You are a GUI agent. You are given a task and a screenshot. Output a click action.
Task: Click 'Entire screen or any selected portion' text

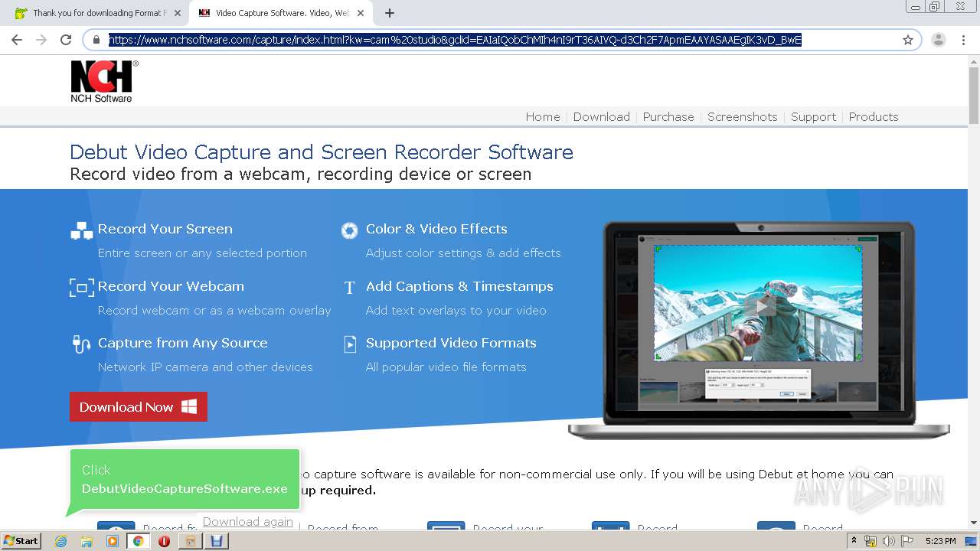[x=202, y=253]
